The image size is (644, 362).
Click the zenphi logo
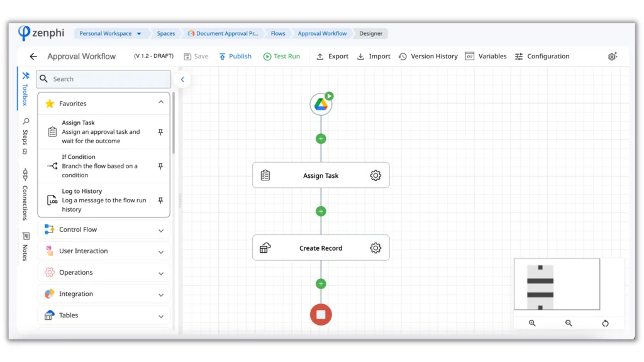click(41, 33)
